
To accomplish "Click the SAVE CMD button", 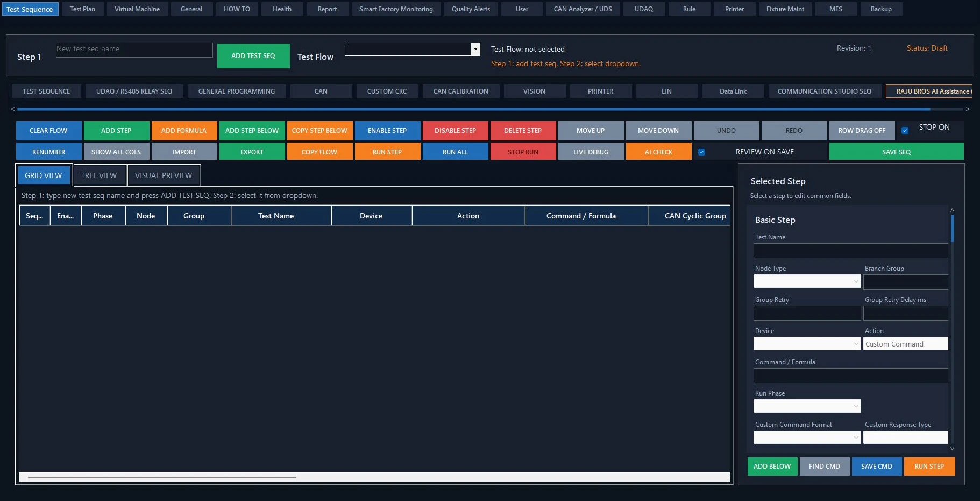I will pos(876,467).
